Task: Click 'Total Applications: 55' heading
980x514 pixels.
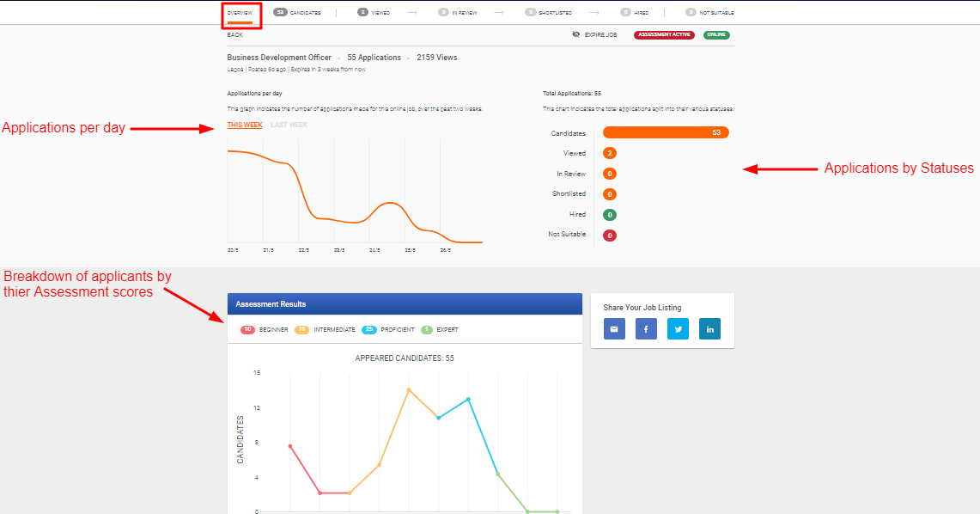Action: coord(572,93)
